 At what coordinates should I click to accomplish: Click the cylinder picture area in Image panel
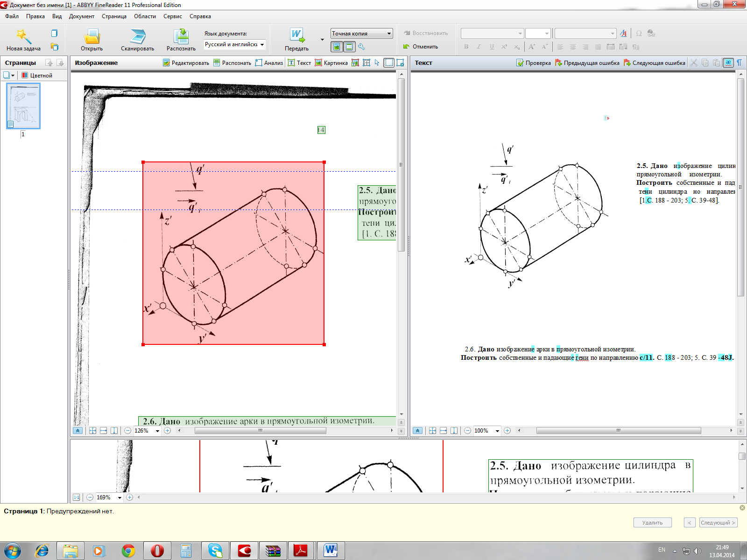click(x=233, y=253)
